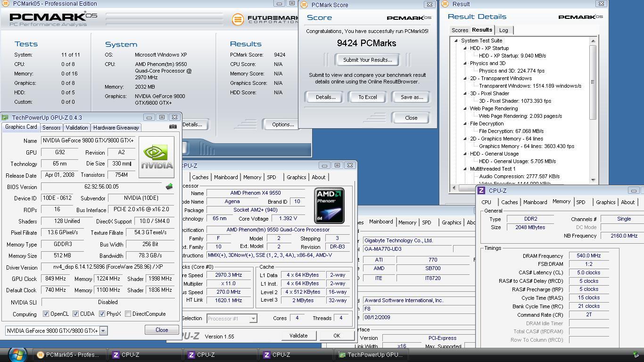
Task: Click the OK button in CPU-Z
Action: 336,336
